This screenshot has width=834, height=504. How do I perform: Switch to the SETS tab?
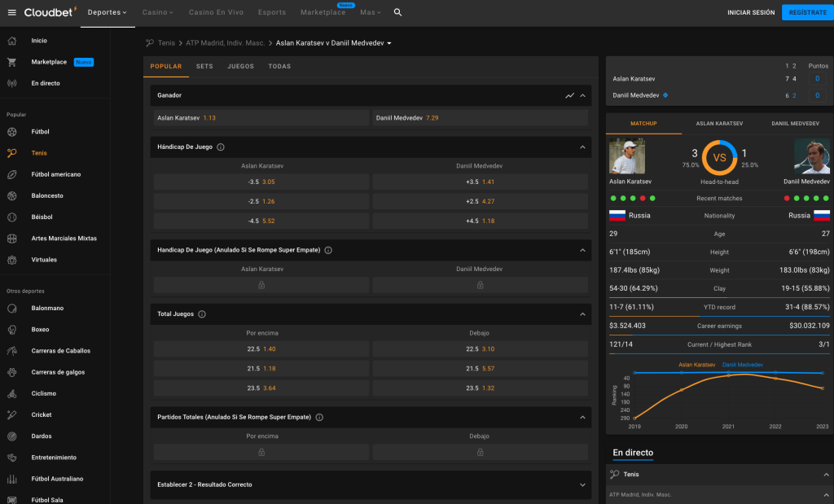tap(204, 67)
